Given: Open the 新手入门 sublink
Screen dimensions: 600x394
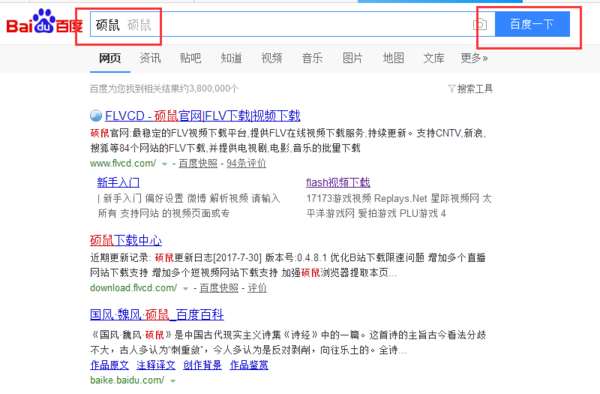Looking at the screenshot, I should (x=118, y=182).
